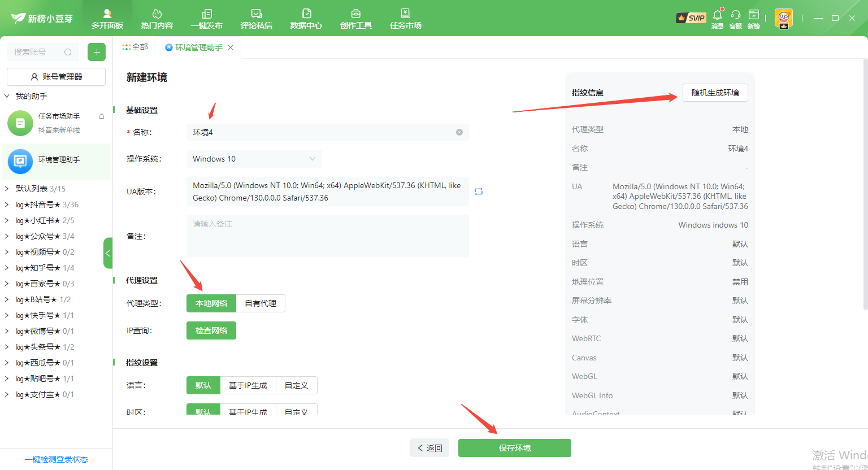Click 检查网络 button
Viewport: 868px width, 470px height.
[211, 330]
